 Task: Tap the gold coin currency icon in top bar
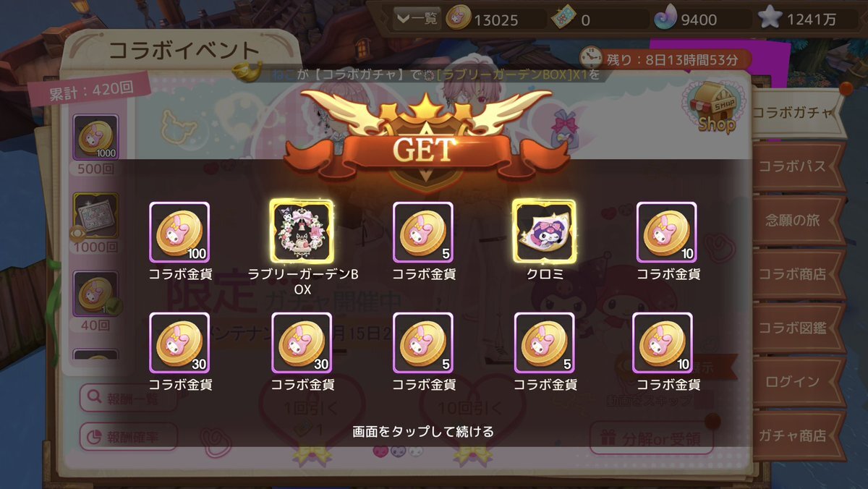click(457, 20)
